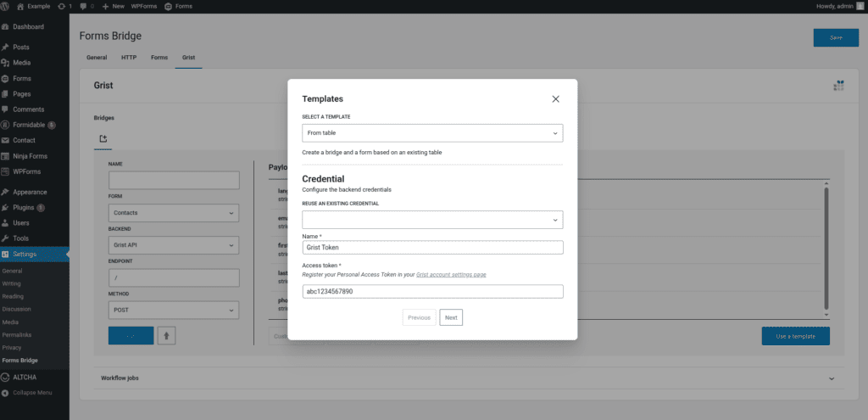Click the payload list vertical scrollbar
Viewport: 868px width, 420px height.
pyautogui.click(x=826, y=249)
